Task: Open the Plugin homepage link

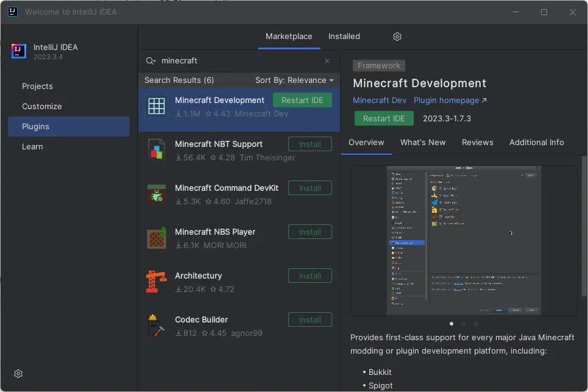Action: pyautogui.click(x=450, y=101)
